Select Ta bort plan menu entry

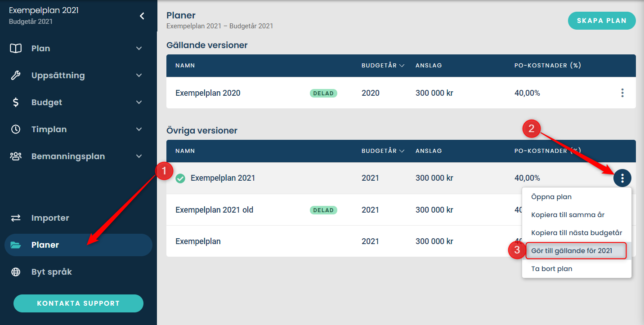552,269
